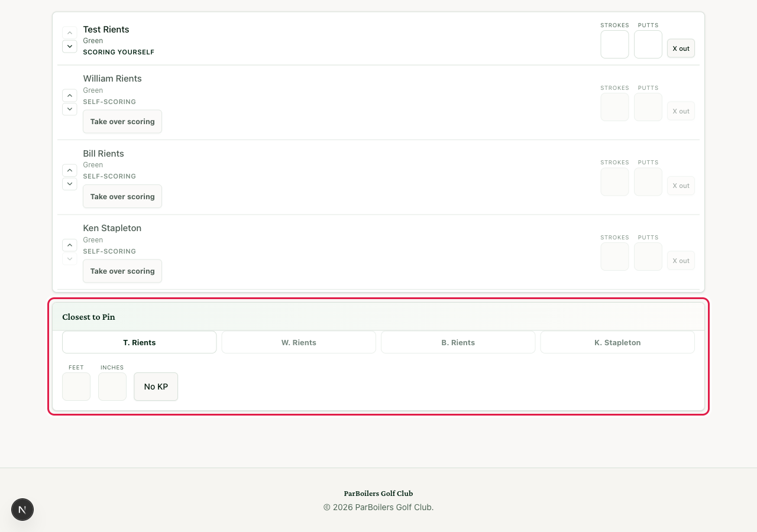Click the SCORING YOURSELF status label
Screen dimensions: 757x532
(x=119, y=52)
